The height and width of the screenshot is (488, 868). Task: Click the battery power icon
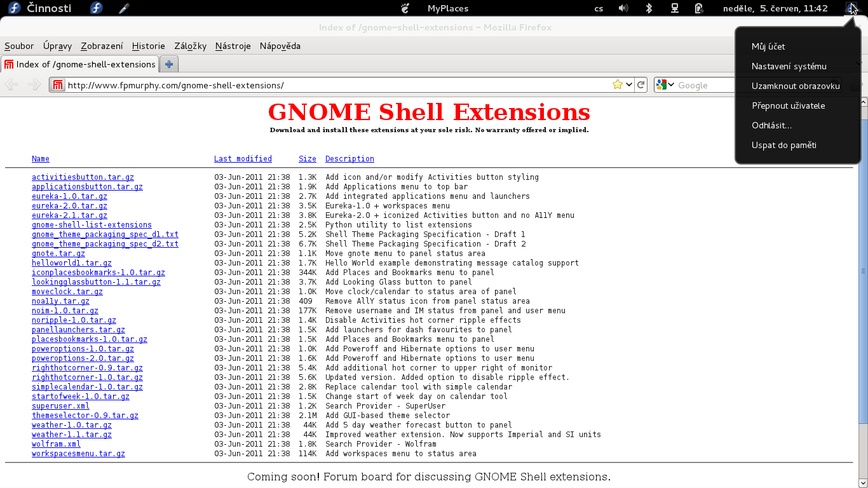point(699,8)
